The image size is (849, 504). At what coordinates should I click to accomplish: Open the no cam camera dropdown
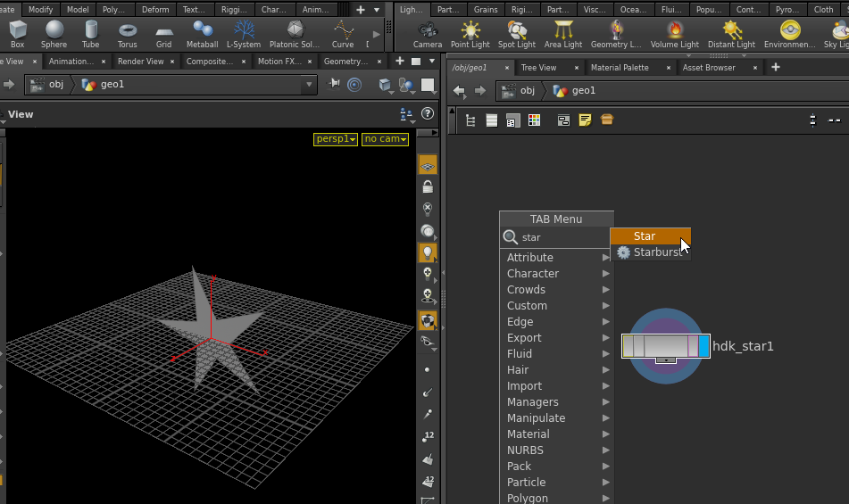click(x=385, y=139)
